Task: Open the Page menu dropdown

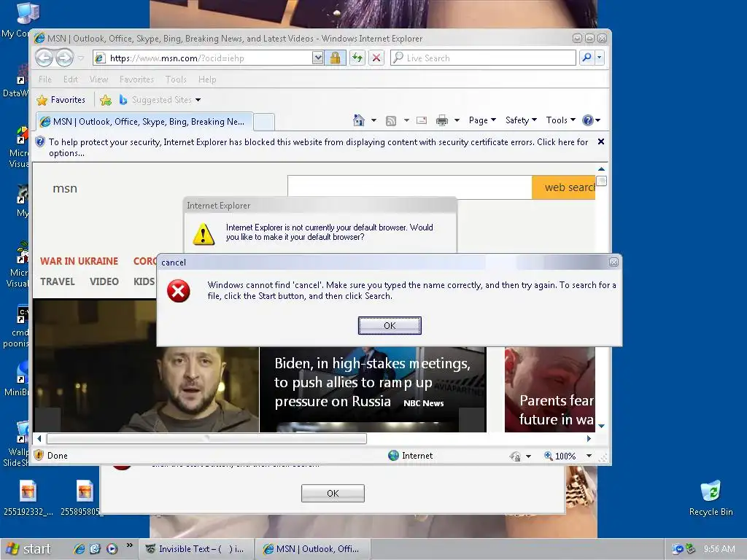Action: [x=482, y=120]
